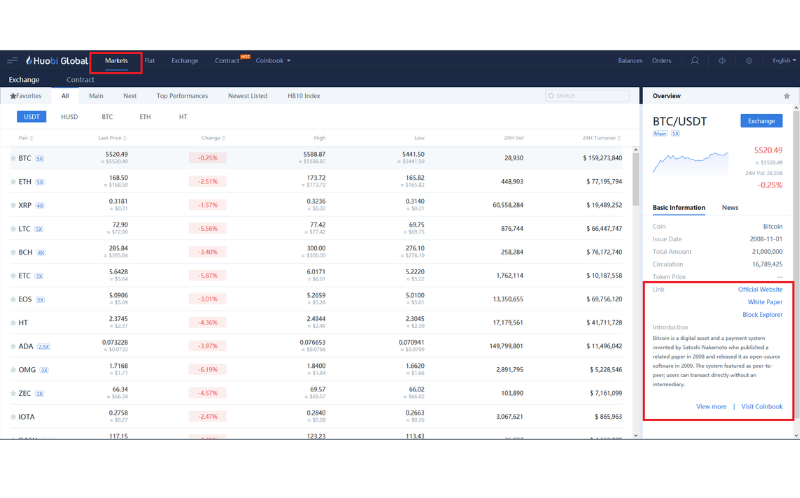800x498 pixels.
Task: Open the Markets menu item
Action: click(x=116, y=61)
